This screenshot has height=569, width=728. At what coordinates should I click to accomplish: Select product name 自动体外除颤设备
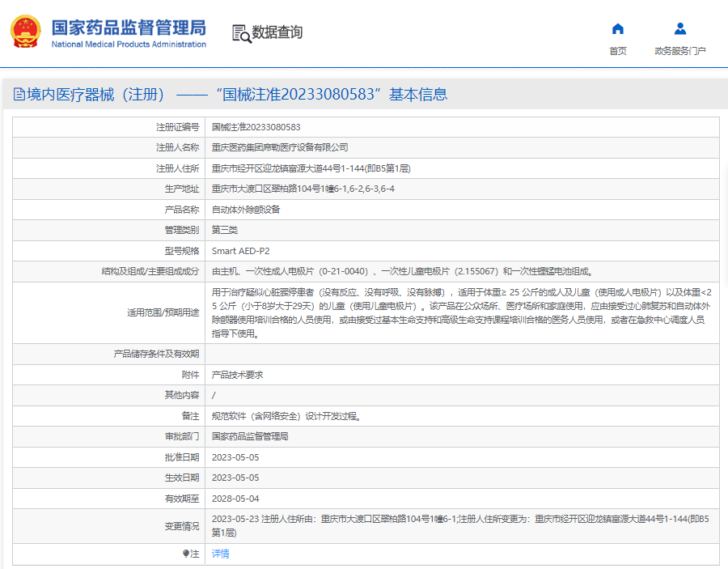(246, 210)
